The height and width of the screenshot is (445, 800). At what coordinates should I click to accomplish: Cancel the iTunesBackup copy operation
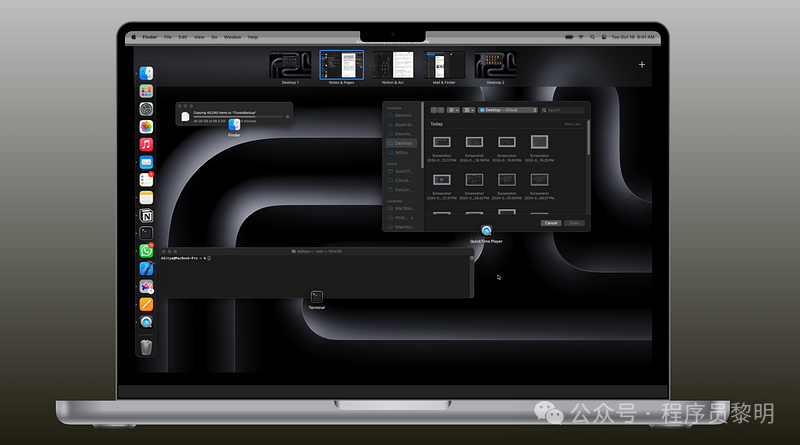[287, 117]
